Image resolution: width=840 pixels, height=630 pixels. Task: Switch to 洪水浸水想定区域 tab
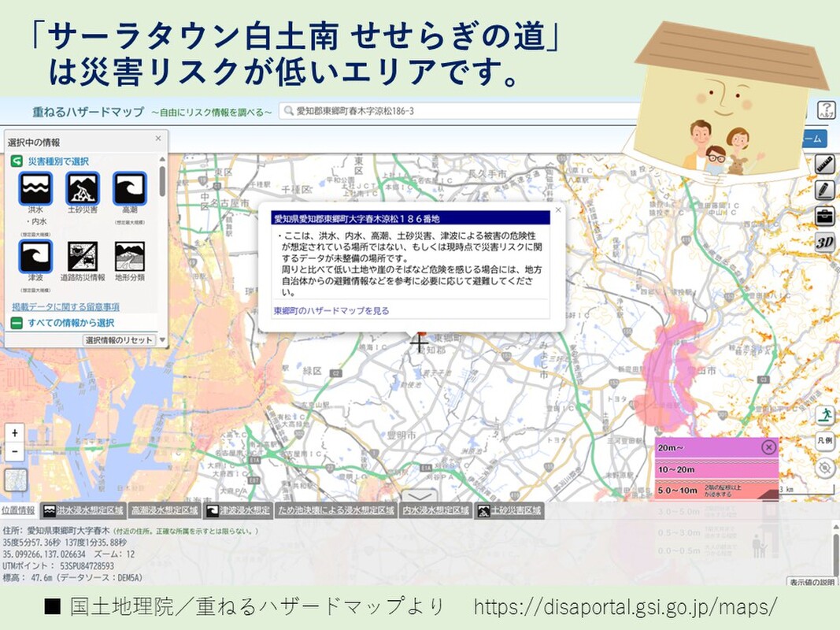(83, 510)
